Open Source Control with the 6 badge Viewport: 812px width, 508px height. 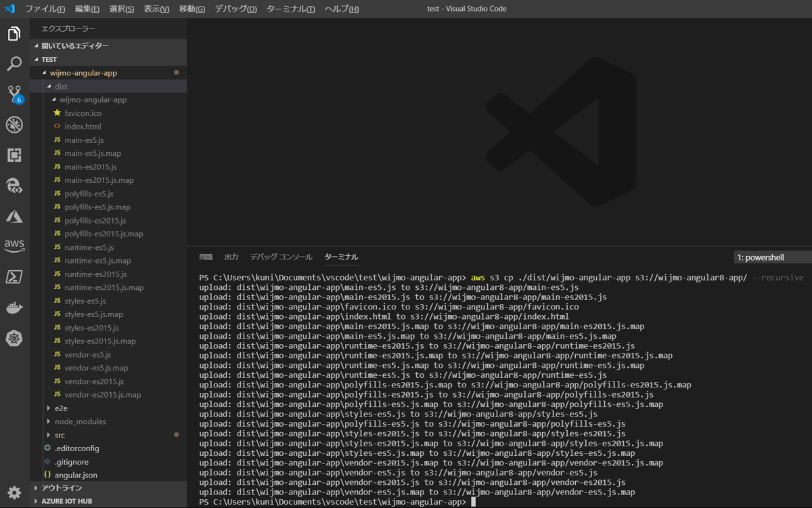point(14,94)
